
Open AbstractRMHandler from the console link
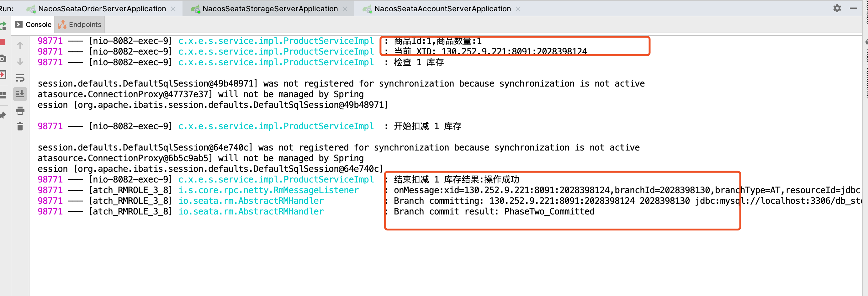[x=251, y=201]
